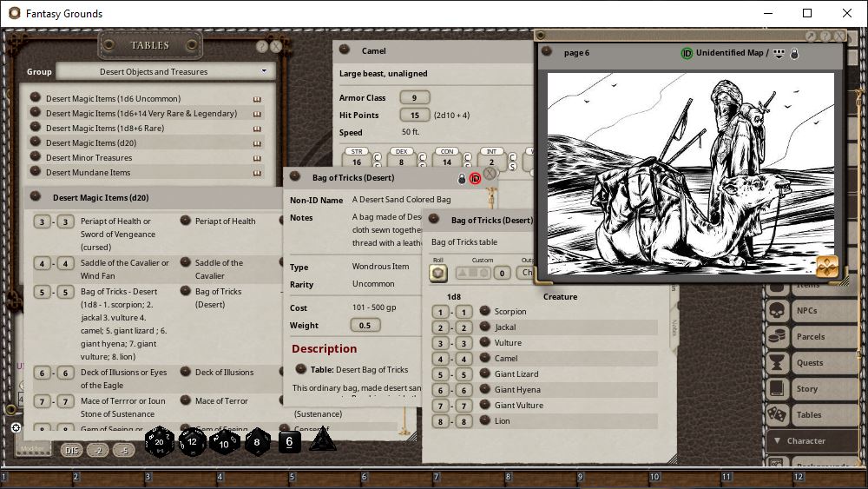Toggle the lock on Bag of Tricks item sheet
The width and height of the screenshot is (868, 489).
462,178
